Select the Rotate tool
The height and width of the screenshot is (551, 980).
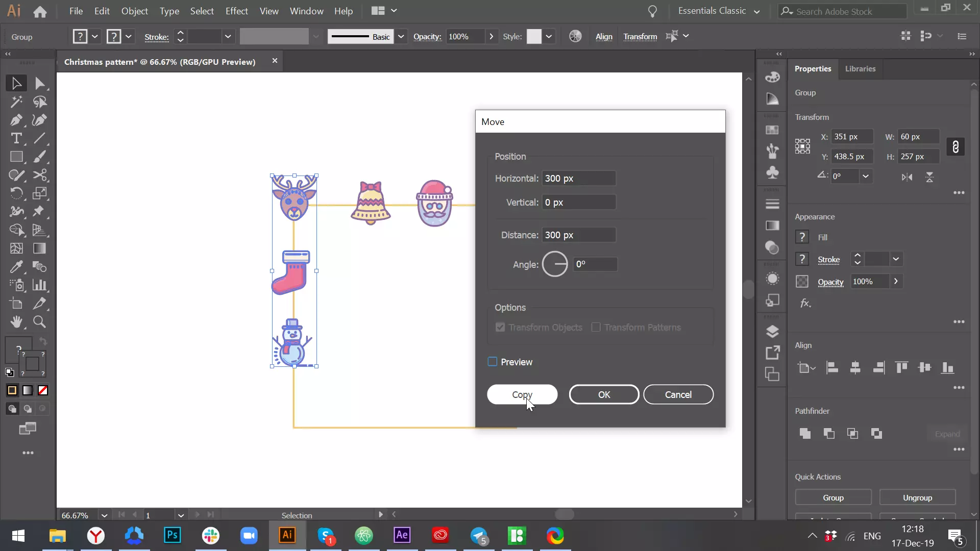pyautogui.click(x=16, y=193)
